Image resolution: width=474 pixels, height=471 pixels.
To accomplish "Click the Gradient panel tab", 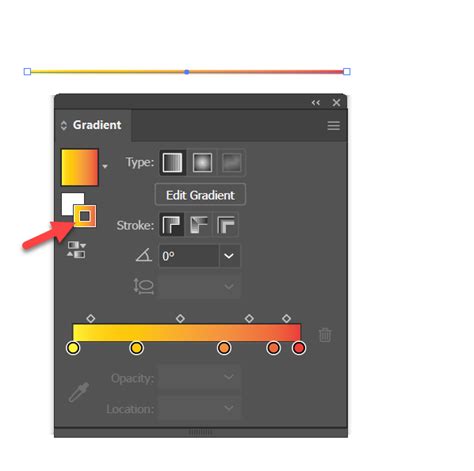I will tap(94, 125).
